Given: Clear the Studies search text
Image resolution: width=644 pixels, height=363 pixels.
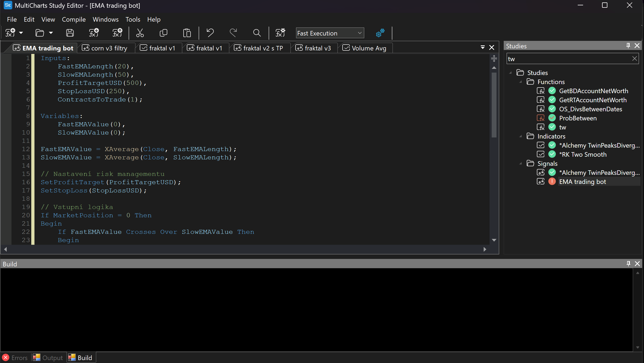Looking at the screenshot, I should pyautogui.click(x=635, y=58).
